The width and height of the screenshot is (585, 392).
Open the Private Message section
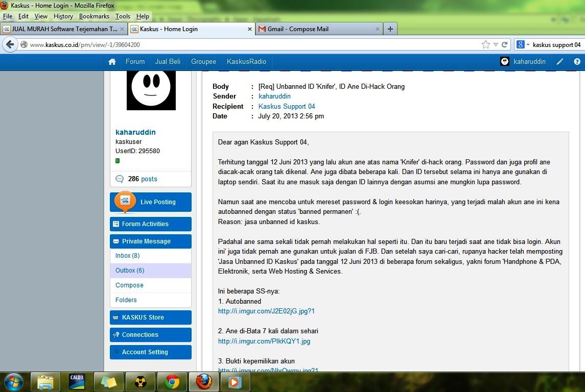(151, 241)
